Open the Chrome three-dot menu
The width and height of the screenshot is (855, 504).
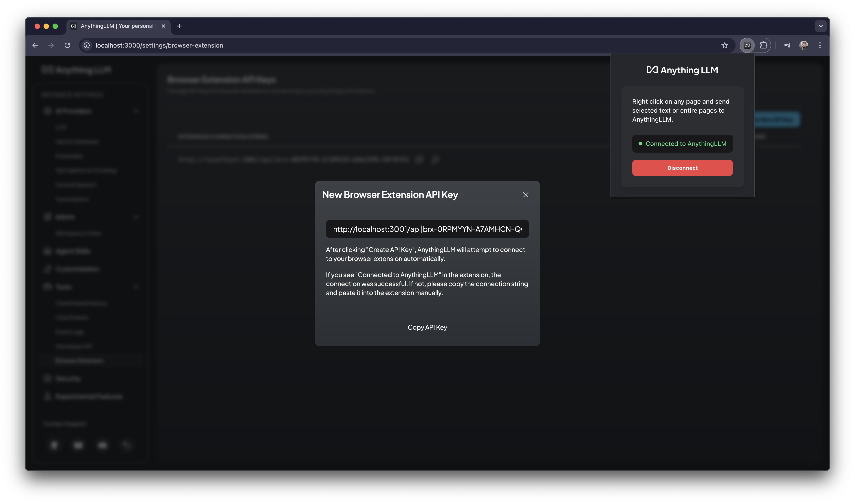820,45
